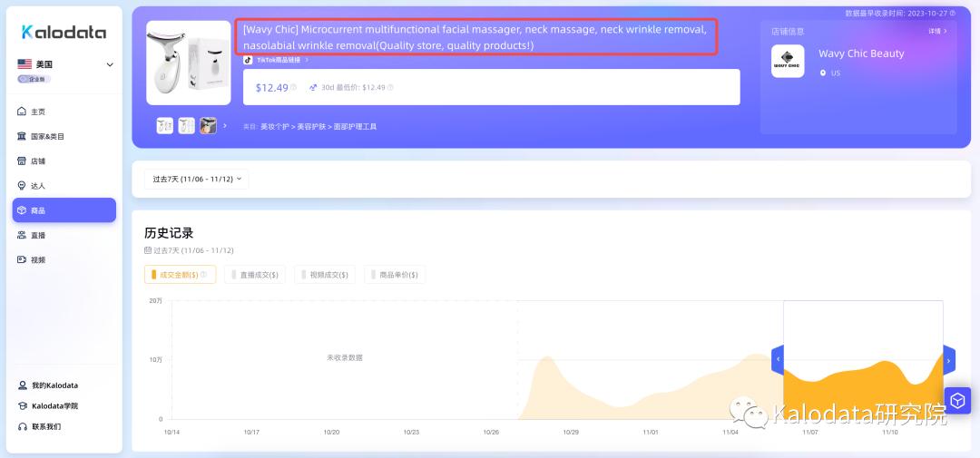The width and height of the screenshot is (980, 458).
Task: Click calendar icon under 历史记录
Action: pos(148,250)
